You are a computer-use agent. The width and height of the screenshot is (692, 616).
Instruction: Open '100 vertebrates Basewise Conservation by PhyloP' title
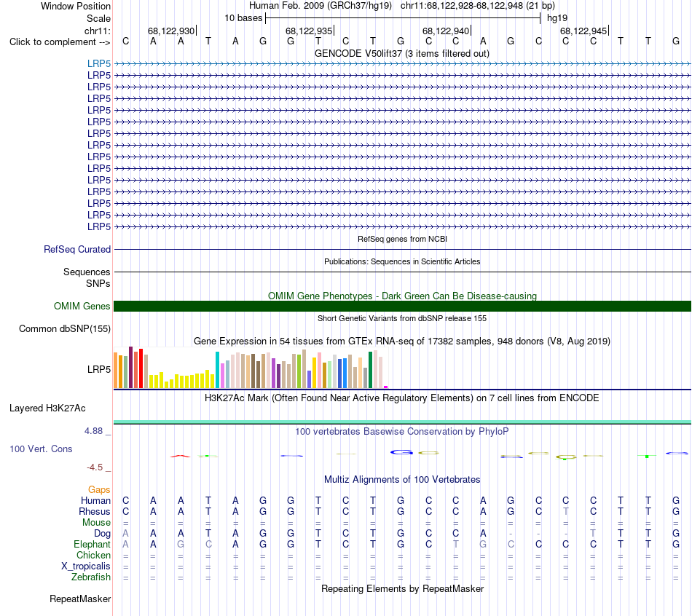point(402,432)
